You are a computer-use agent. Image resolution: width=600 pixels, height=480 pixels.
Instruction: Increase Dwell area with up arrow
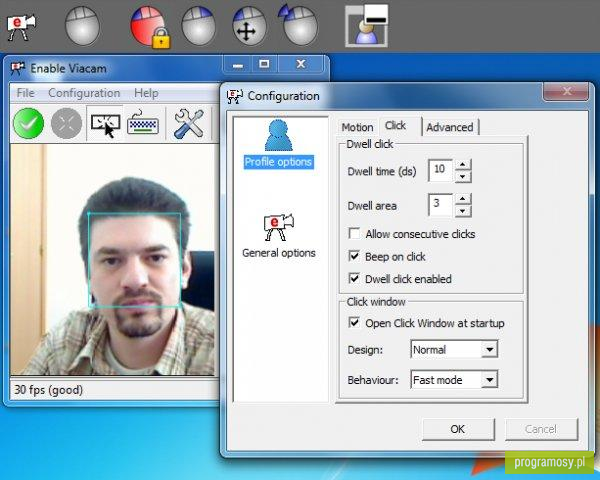click(463, 199)
